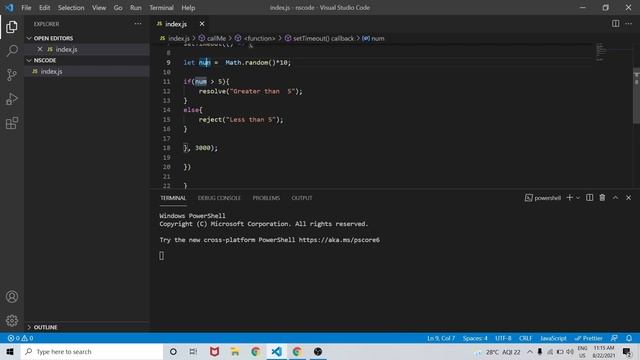Screen dimensions: 640x360
Task: Split the editor to the right
Action: coord(616,24)
